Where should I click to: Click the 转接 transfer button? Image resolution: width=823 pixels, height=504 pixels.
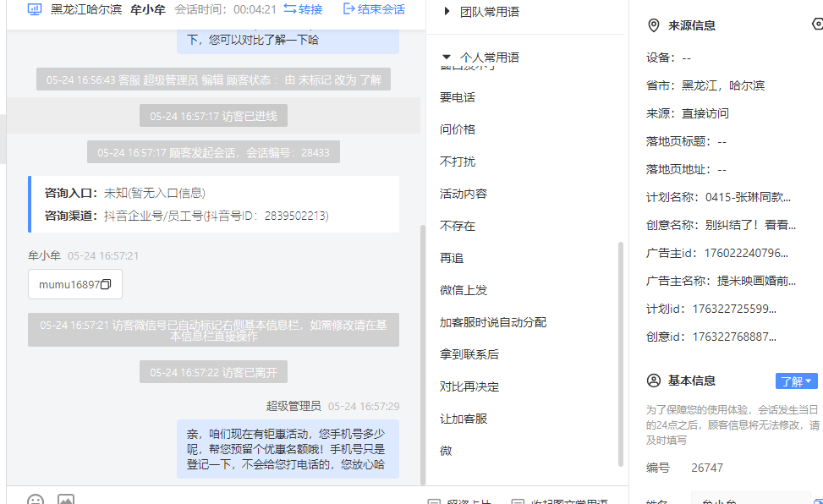(303, 9)
